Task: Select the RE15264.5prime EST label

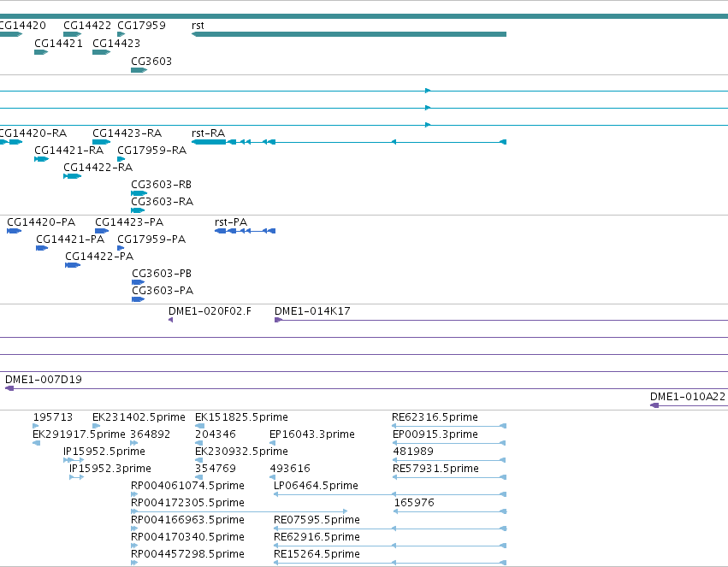Action: click(x=317, y=555)
